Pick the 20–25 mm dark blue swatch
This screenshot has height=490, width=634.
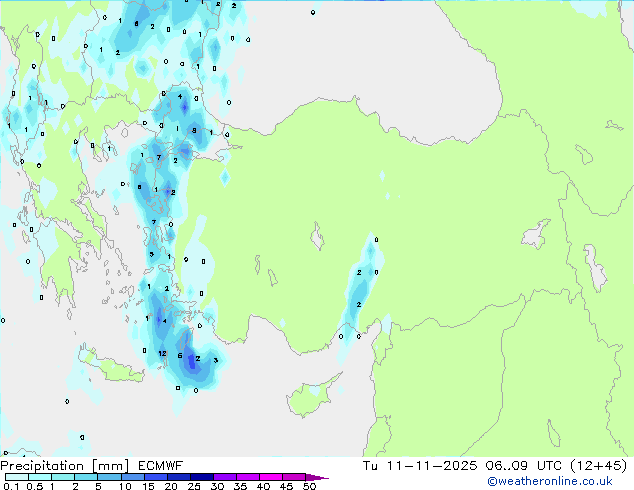tap(179, 477)
